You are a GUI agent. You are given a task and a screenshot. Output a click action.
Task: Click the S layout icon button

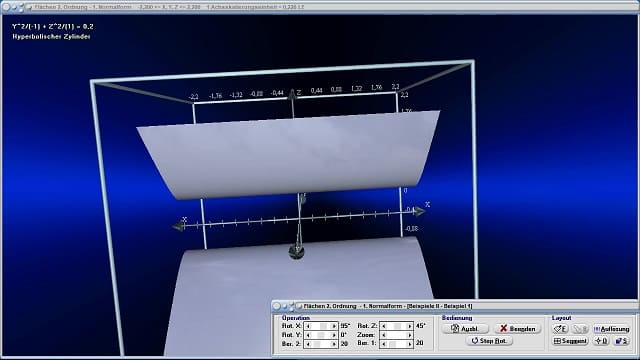click(622, 341)
